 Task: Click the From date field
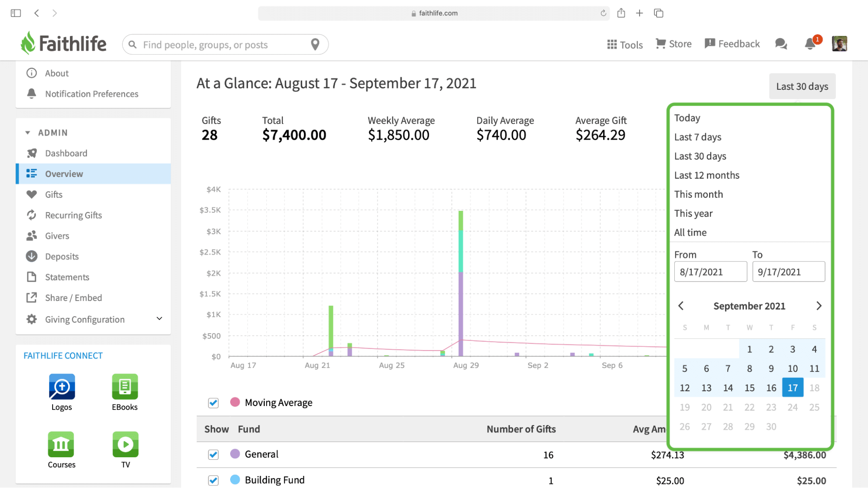click(710, 272)
